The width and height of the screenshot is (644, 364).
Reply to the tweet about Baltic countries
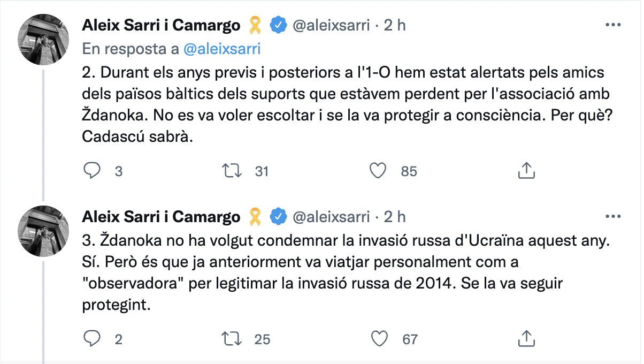pyautogui.click(x=93, y=171)
